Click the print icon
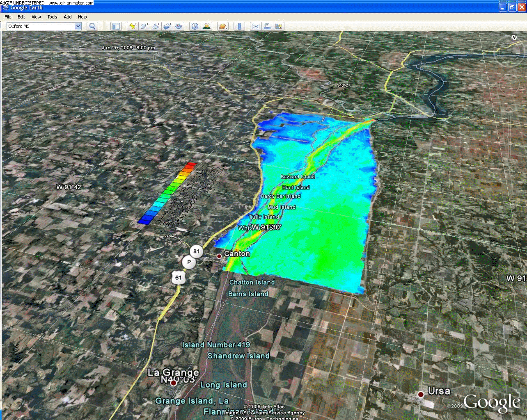The width and height of the screenshot is (527, 420). tap(267, 26)
